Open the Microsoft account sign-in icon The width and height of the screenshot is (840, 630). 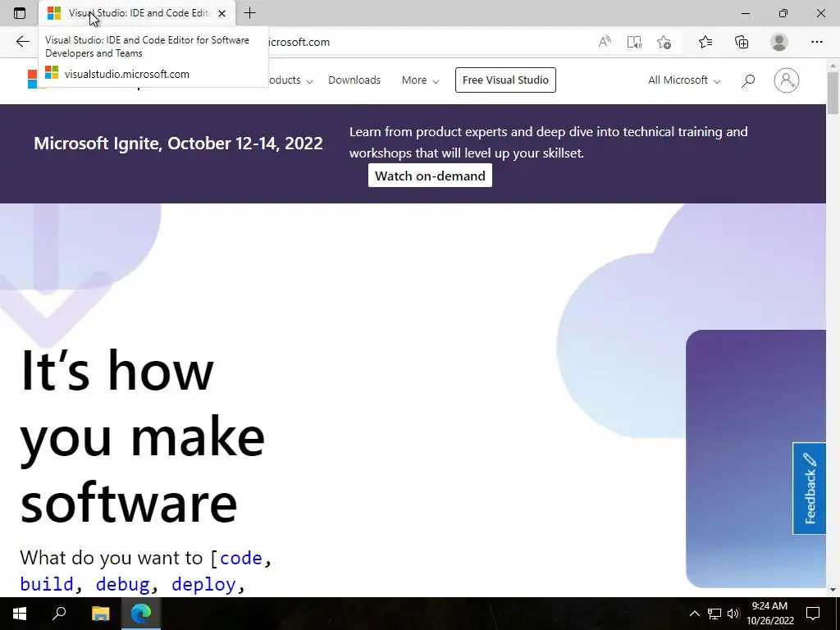click(x=787, y=80)
